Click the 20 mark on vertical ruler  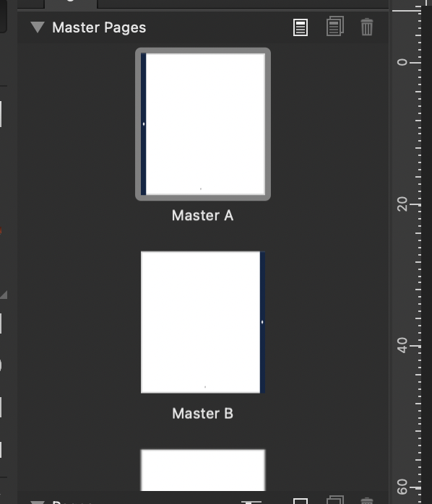pyautogui.click(x=402, y=204)
